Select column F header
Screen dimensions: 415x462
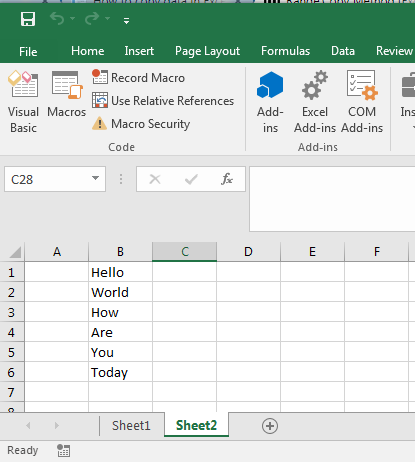tap(376, 252)
